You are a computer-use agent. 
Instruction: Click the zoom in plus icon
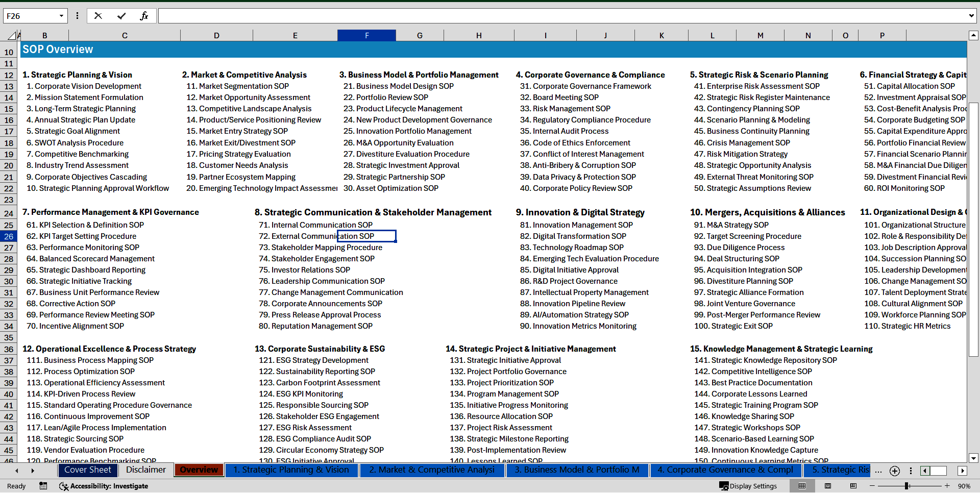(947, 486)
